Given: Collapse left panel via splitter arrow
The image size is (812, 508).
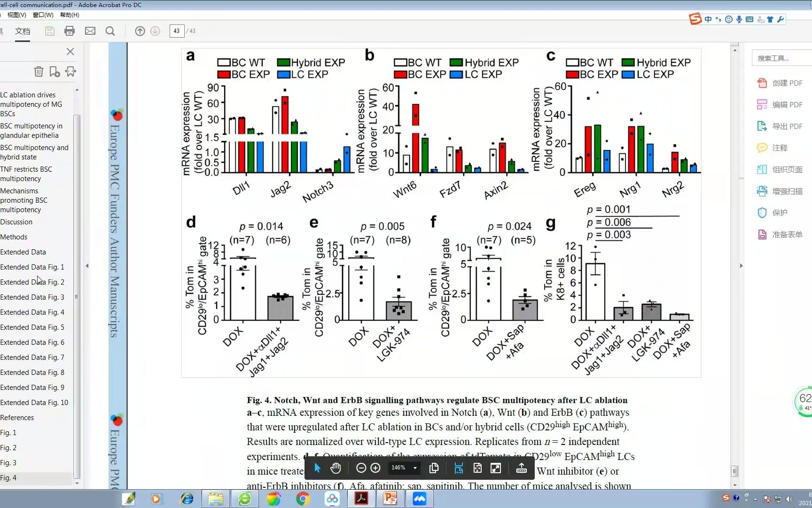Looking at the screenshot, I should tap(87, 266).
